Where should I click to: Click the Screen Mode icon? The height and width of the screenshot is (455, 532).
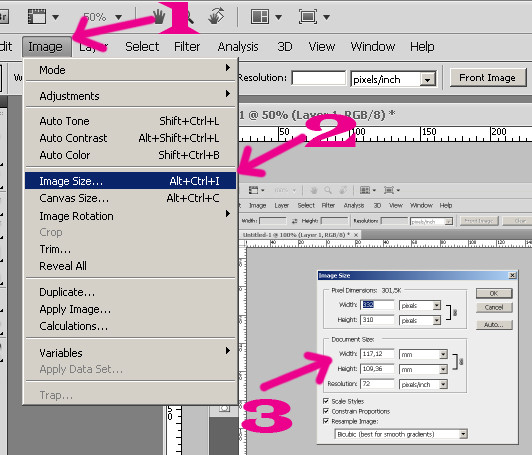[x=308, y=16]
